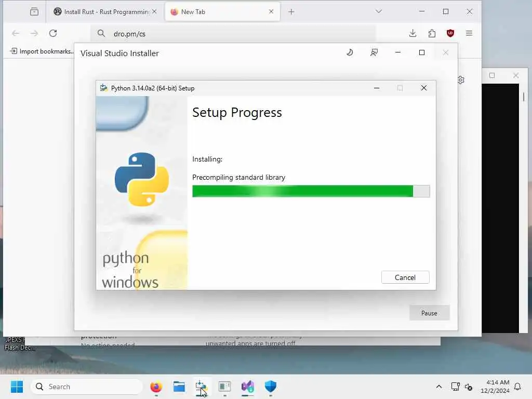This screenshot has height=399, width=532.
Task: Open Windows Security shield in taskbar
Action: (x=270, y=387)
